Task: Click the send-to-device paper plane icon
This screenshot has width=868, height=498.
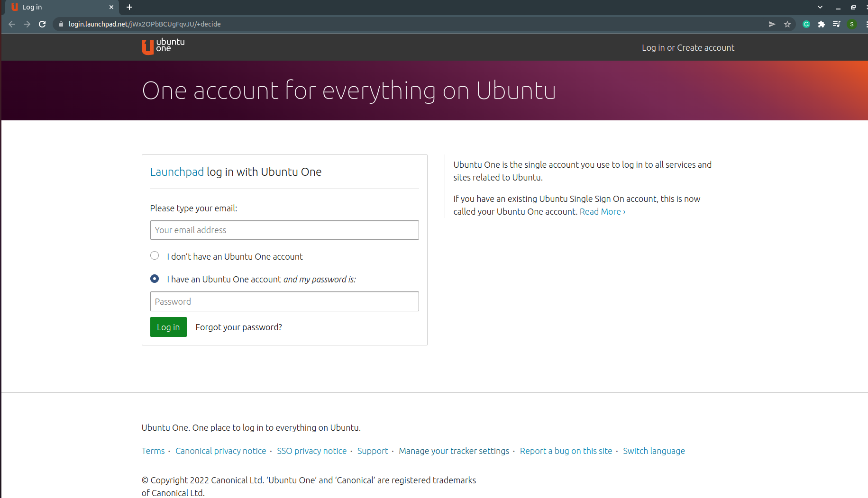Action: (772, 24)
